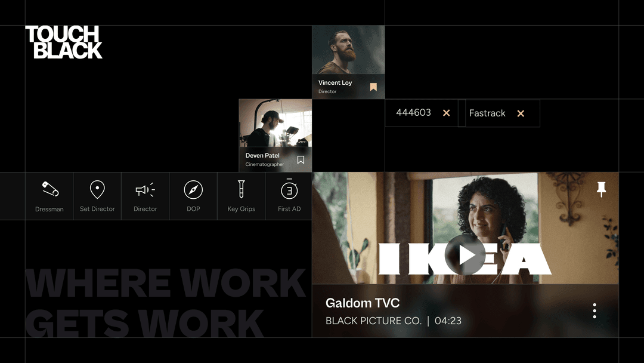Toggle bookmark on Deven Patel card
This screenshot has width=644, height=363.
301,160
